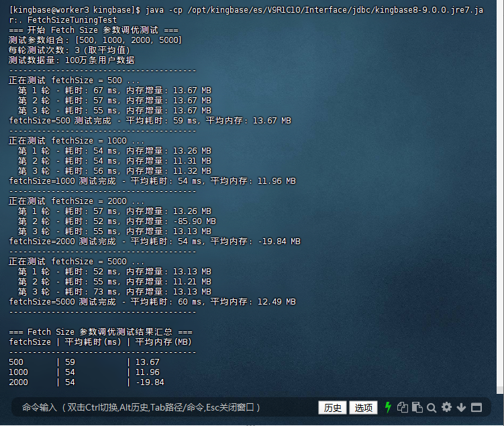
Task: Open settings via the gear icon
Action: pos(446,407)
